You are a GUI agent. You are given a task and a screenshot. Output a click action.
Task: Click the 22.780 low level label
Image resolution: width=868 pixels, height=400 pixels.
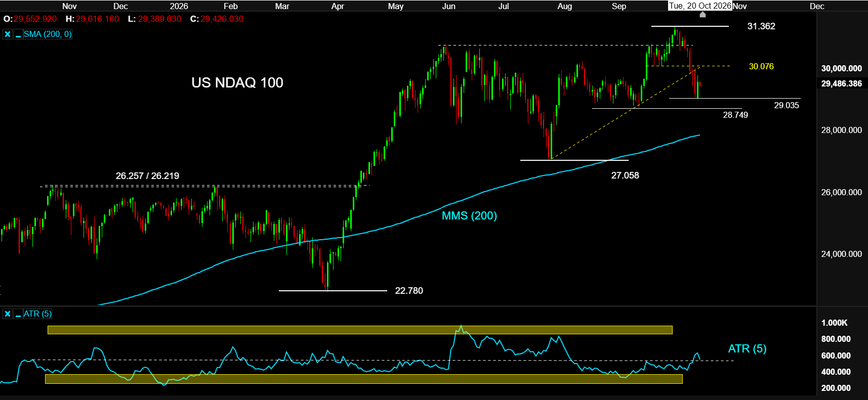[x=409, y=291]
